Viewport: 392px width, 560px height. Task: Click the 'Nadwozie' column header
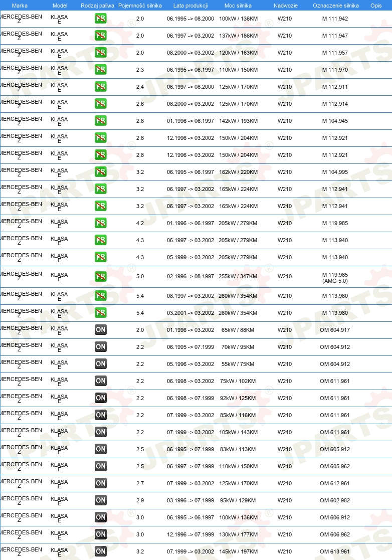[286, 6]
